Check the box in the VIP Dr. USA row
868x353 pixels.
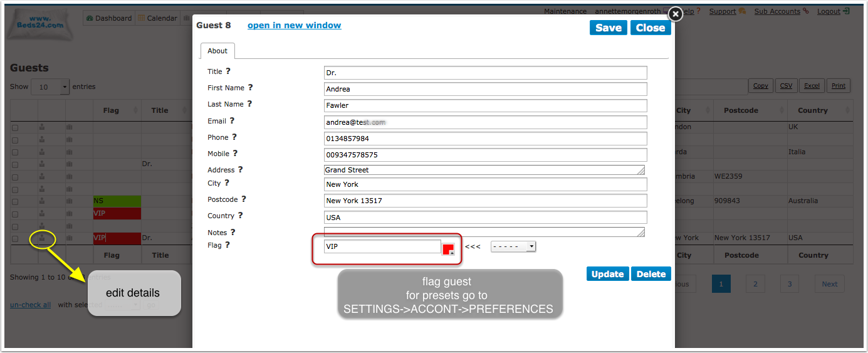click(x=15, y=239)
